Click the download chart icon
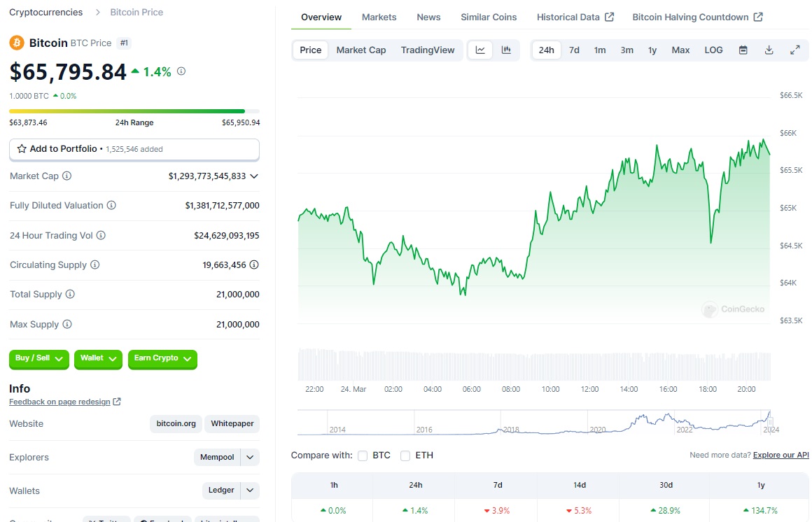The width and height of the screenshot is (812, 522). coord(769,50)
